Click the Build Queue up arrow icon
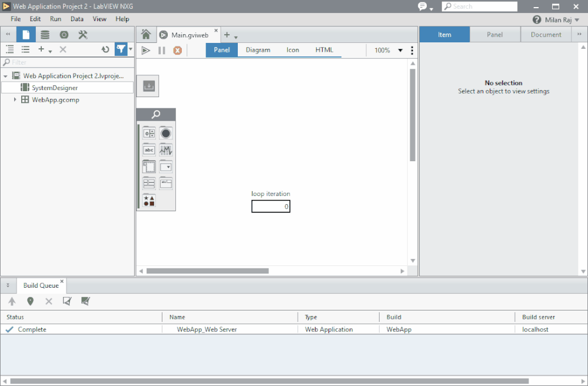Viewport: 588px width, 386px height. (12, 301)
